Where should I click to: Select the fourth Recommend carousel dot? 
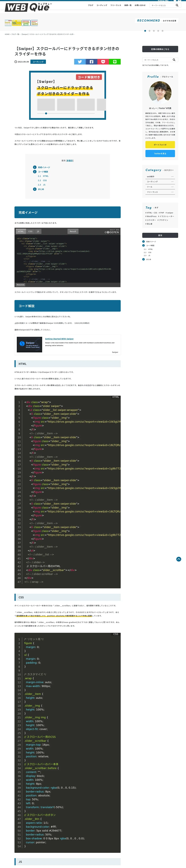158,31
